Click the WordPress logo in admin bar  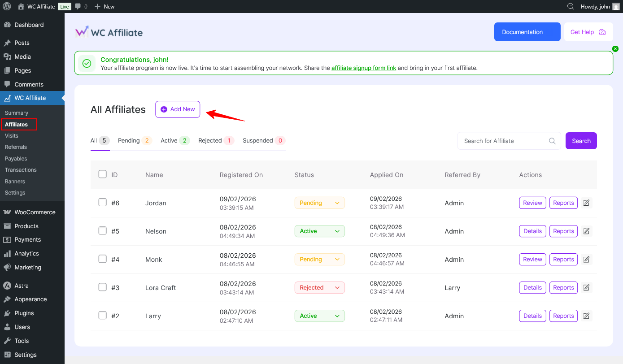[x=7, y=6]
